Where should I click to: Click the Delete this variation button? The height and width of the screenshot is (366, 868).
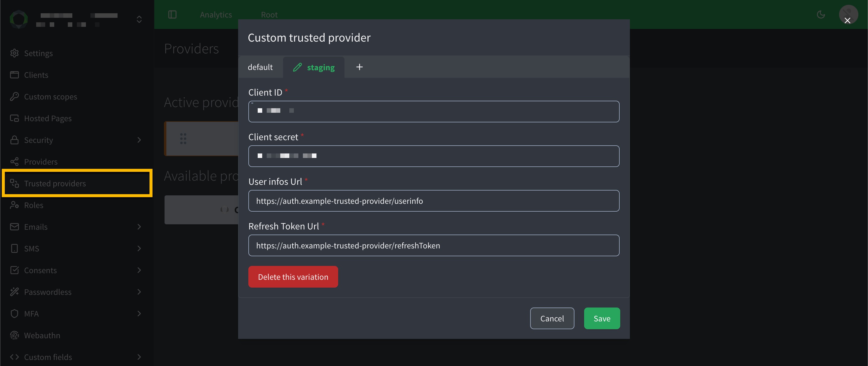[293, 277]
